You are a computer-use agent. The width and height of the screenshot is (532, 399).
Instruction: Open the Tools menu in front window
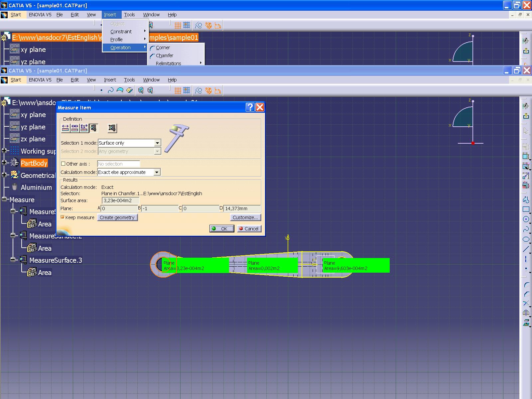pyautogui.click(x=129, y=80)
